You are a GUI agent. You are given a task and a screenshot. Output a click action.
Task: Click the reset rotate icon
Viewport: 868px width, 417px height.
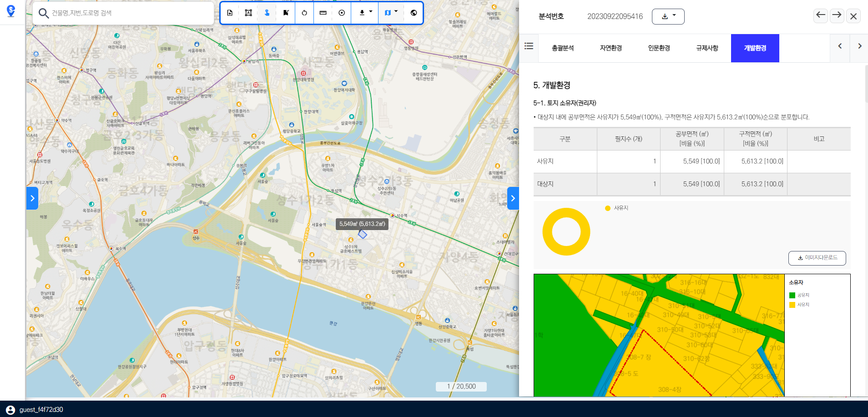(x=304, y=13)
